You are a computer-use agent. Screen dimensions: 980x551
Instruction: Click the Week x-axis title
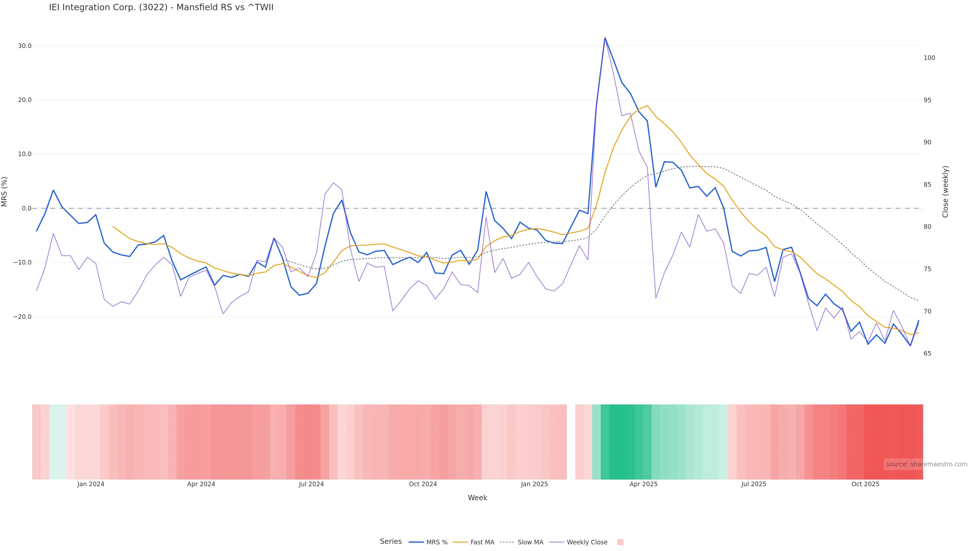[x=477, y=498]
